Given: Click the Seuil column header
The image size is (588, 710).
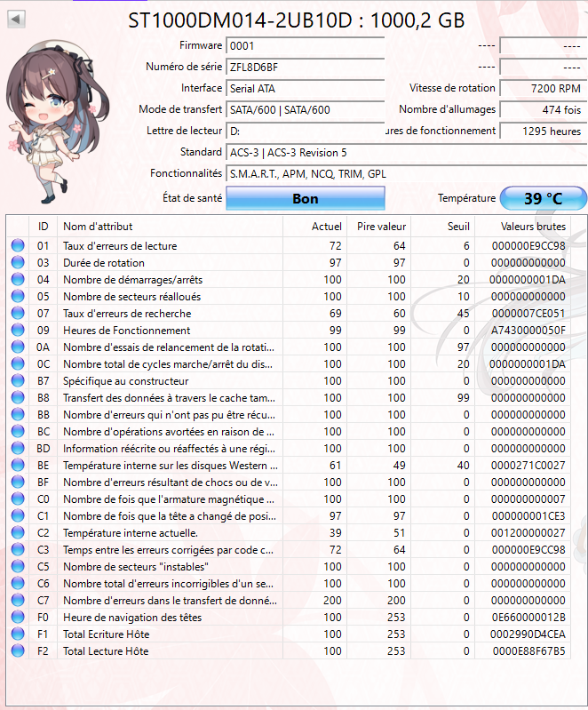Looking at the screenshot, I should pos(443,227).
